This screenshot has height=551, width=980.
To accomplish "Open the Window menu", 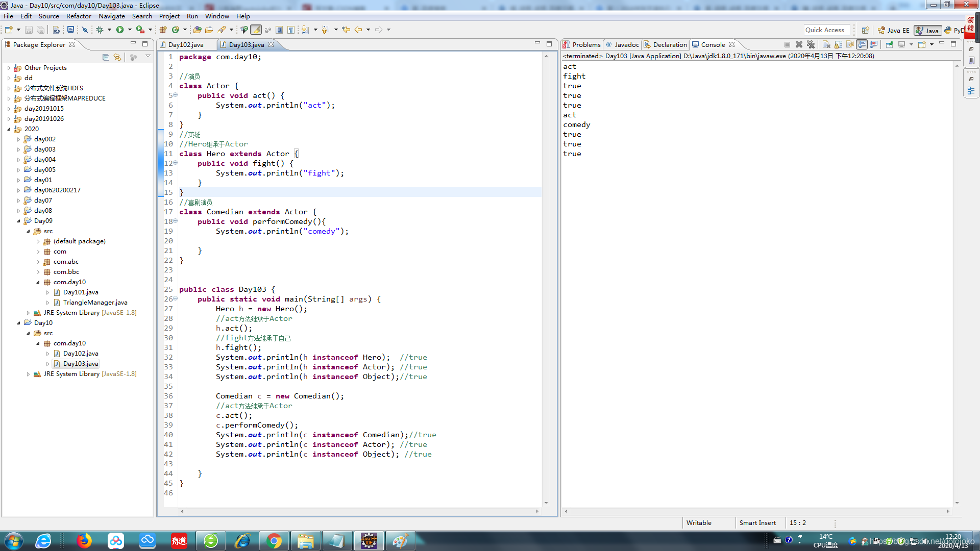I will point(217,16).
